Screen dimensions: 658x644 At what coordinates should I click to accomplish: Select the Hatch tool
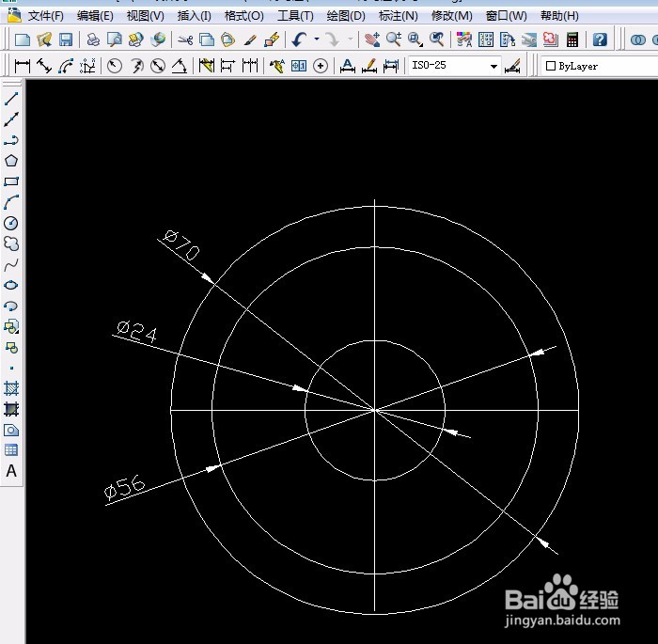11,388
